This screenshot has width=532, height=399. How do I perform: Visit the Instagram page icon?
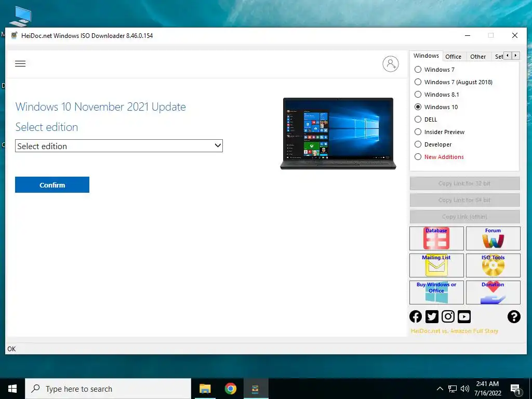point(448,316)
